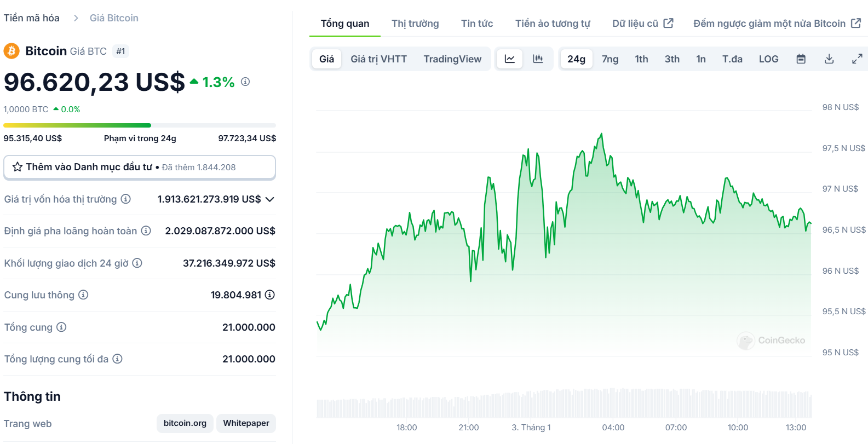Open info icon for Giá trị vốn hóa thị trường

tap(126, 199)
